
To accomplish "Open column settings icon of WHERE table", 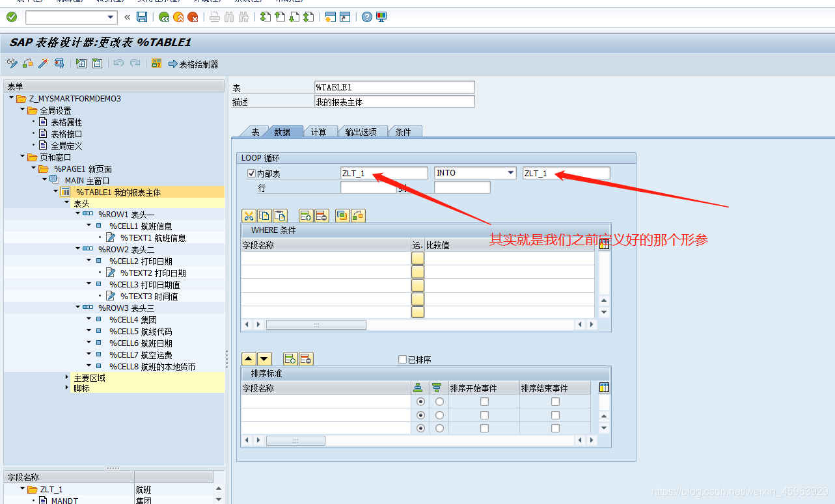I will coord(604,245).
